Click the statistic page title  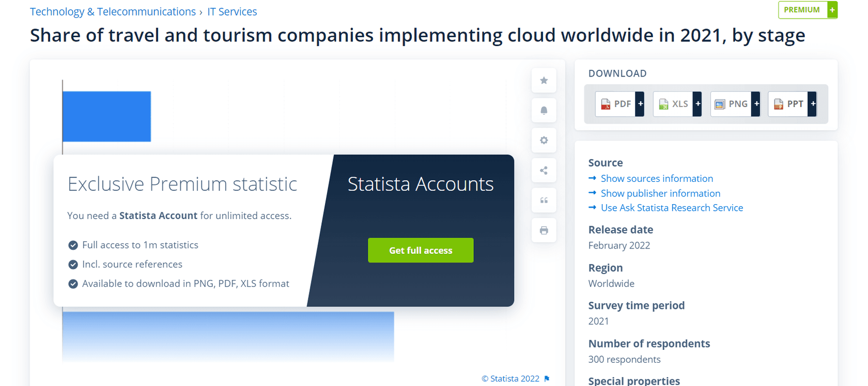[x=417, y=35]
